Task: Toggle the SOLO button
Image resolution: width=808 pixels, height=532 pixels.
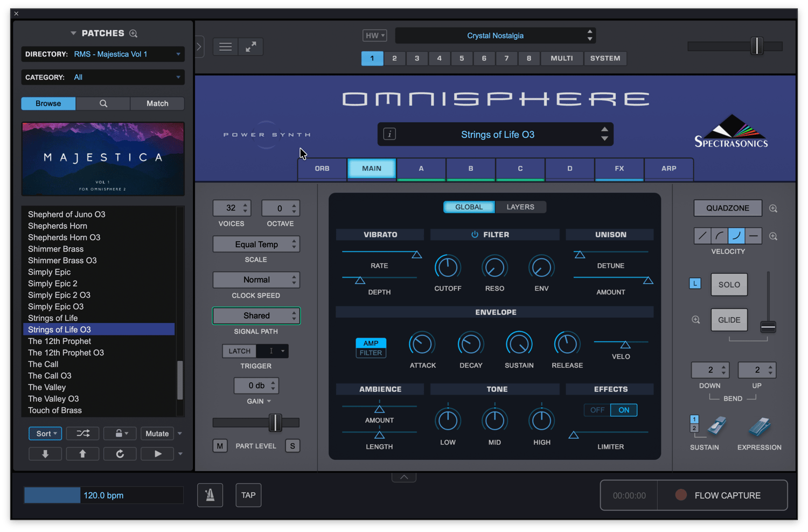Action: 729,284
